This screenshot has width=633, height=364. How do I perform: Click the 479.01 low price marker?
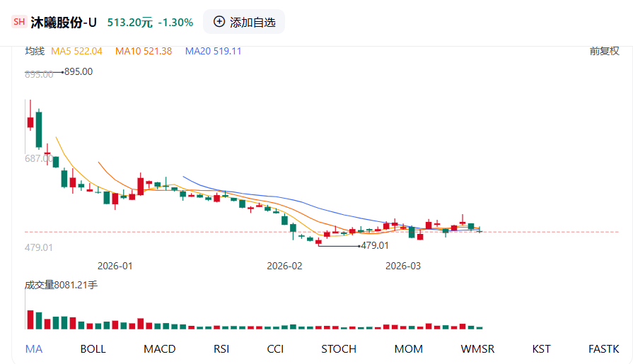pos(375,245)
